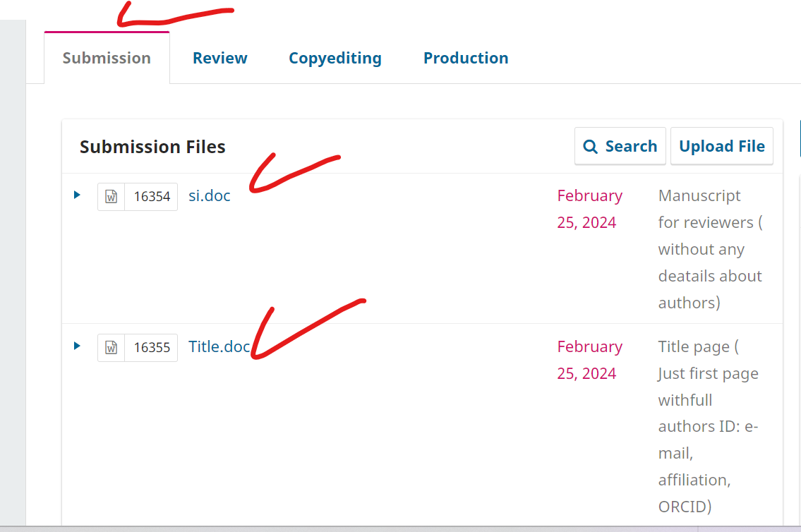Click the magnifying glass icon in Search

(x=590, y=147)
